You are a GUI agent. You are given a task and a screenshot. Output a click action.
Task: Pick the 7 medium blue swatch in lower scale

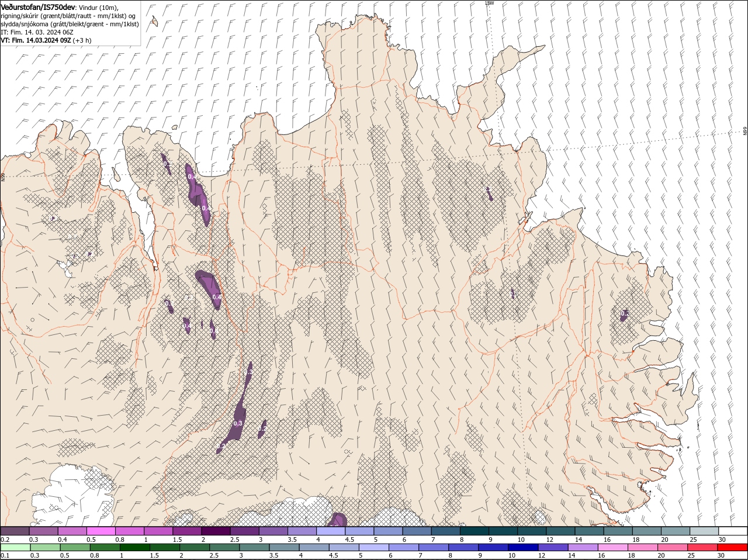[433, 547]
